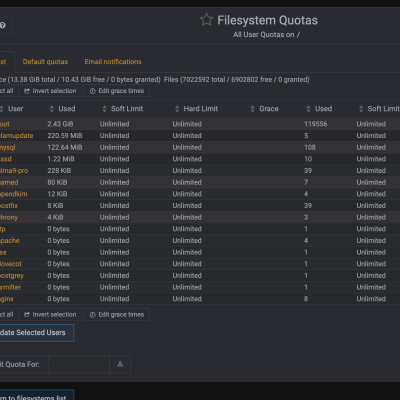Click the 2.43 GiB used value

point(60,124)
